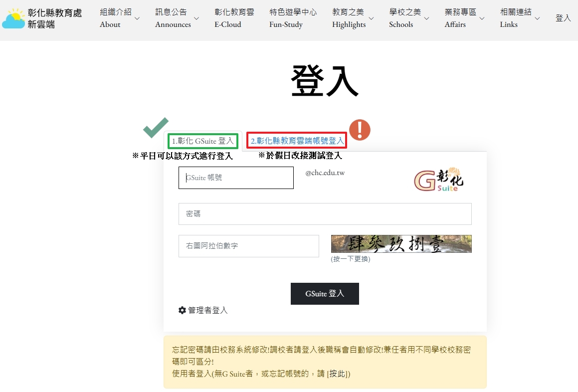
Task: Open the 彰化縣教育處新雲端 home title
Action: (x=54, y=18)
